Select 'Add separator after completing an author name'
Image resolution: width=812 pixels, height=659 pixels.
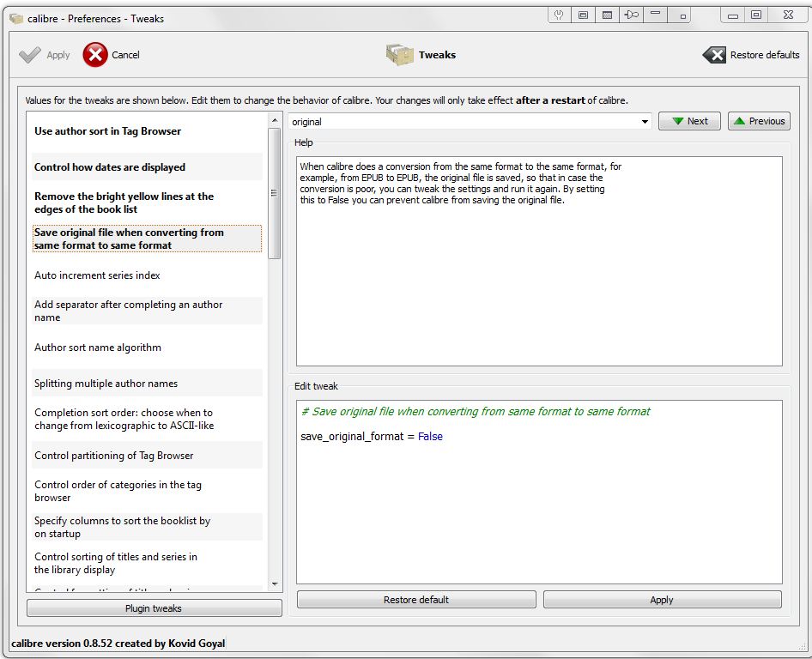point(147,311)
